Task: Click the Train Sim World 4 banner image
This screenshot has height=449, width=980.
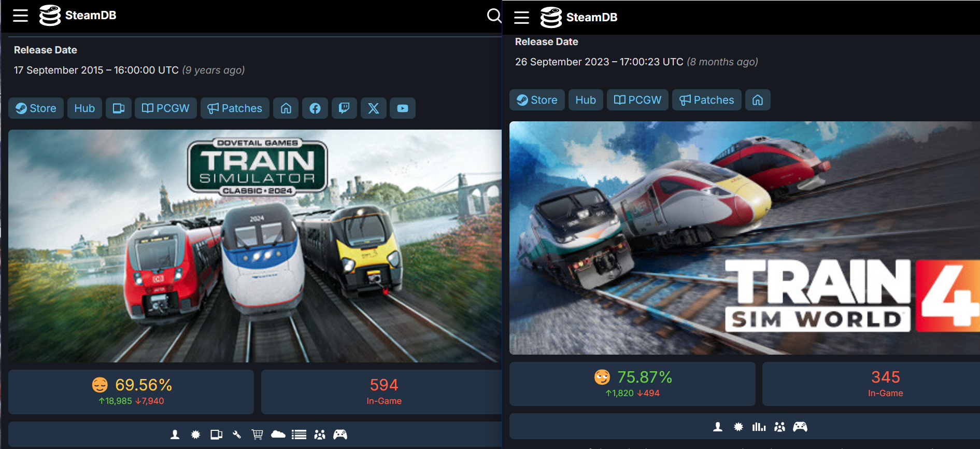Action: coord(745,238)
